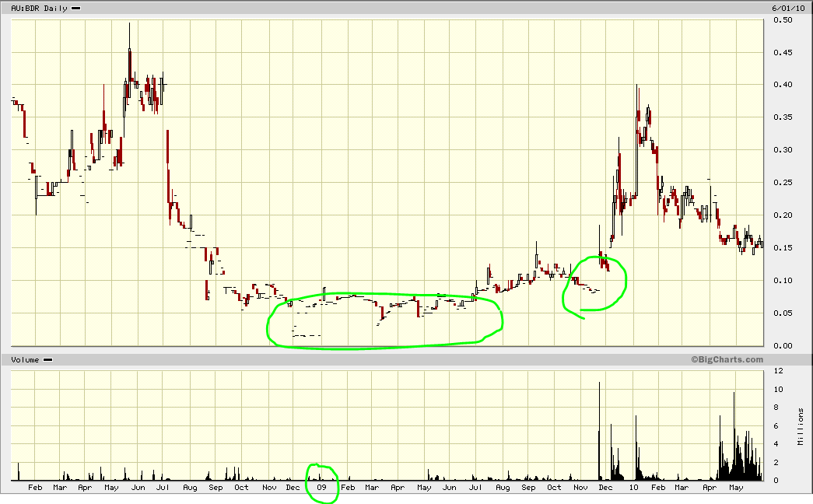The image size is (813, 504).
Task: Select the 10 year marker on time axis
Action: point(634,488)
